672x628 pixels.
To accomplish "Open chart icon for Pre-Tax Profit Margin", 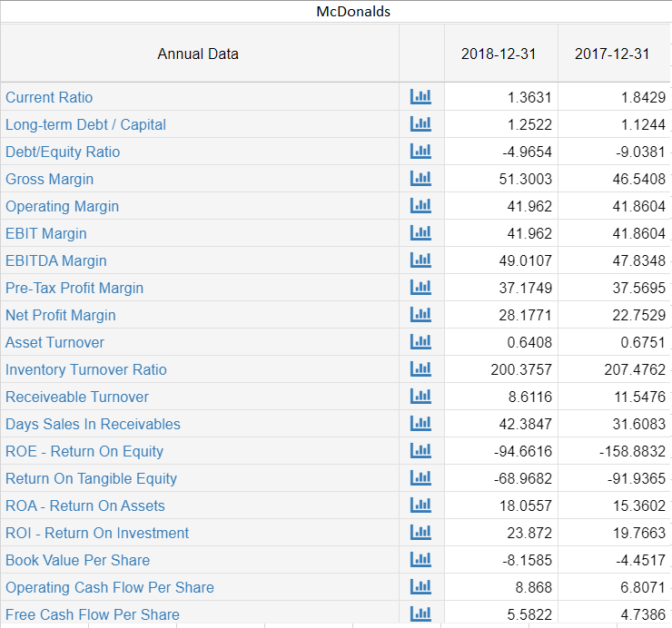I will (x=420, y=288).
